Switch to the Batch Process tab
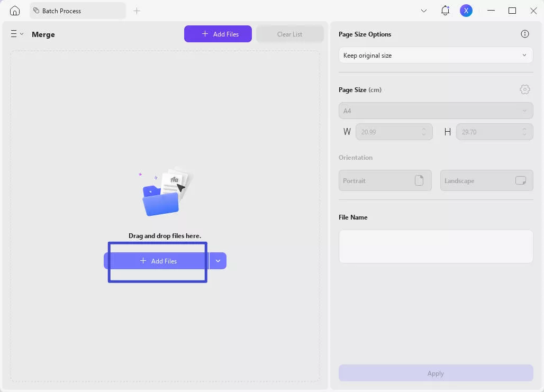 tap(78, 11)
